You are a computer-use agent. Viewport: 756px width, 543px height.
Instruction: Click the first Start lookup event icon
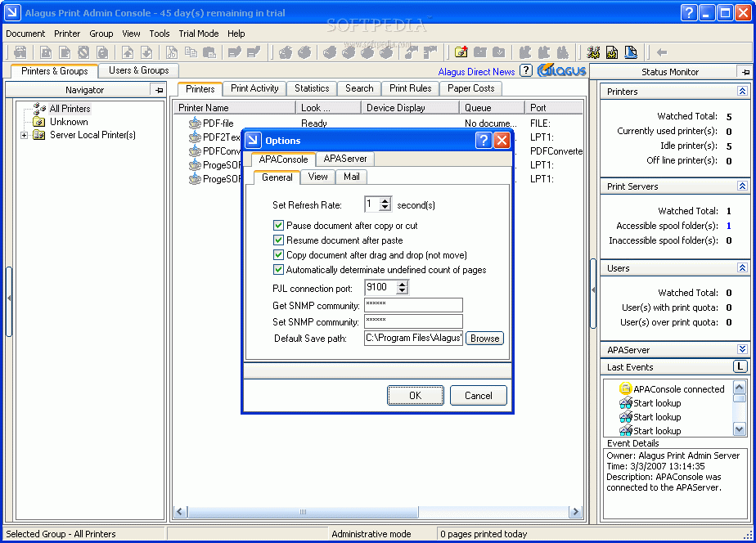(x=625, y=403)
